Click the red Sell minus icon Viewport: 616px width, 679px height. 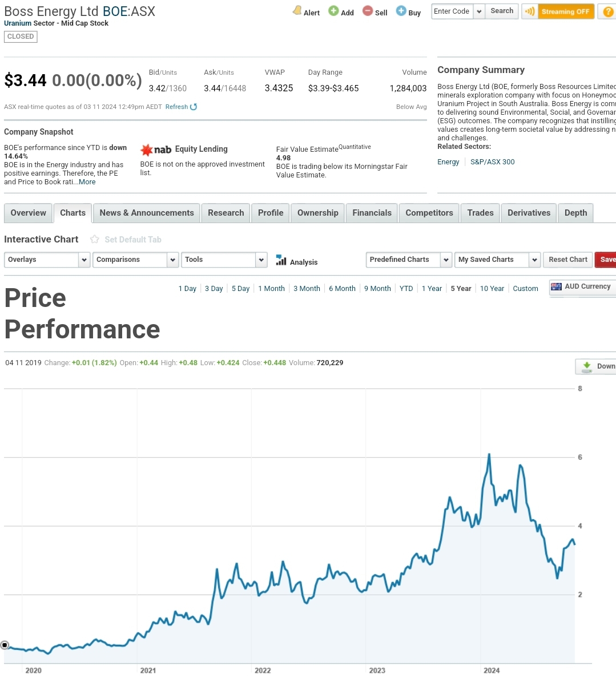point(367,11)
